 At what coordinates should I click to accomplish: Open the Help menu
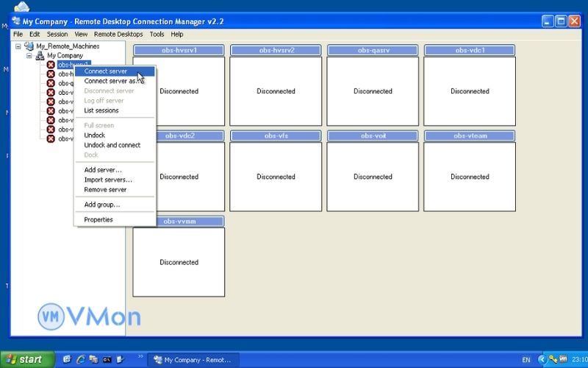coord(176,34)
